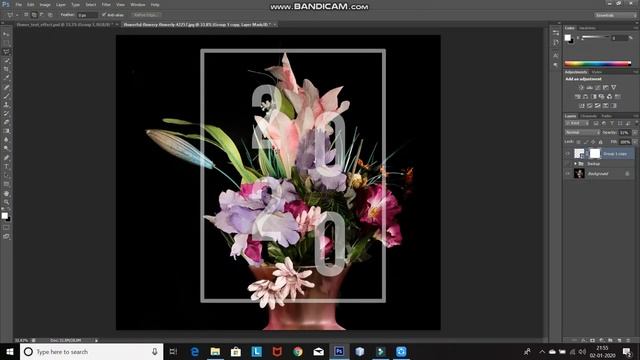
Task: Hide the Group 1 copy layer
Action: [x=568, y=154]
